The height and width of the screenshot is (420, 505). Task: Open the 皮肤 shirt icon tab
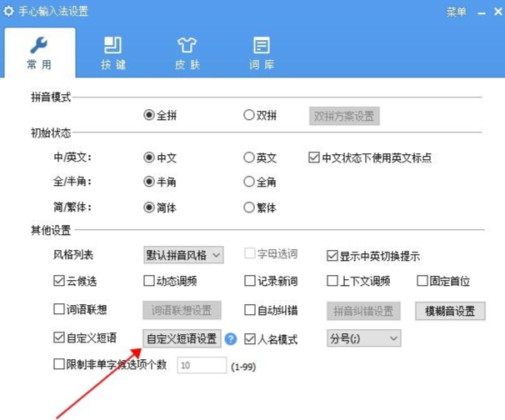tap(187, 52)
